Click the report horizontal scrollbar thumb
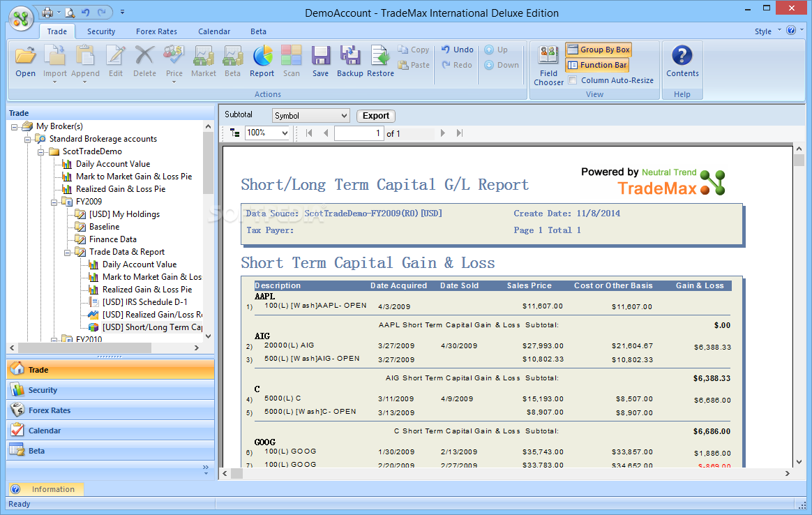This screenshot has width=812, height=515. [x=236, y=473]
